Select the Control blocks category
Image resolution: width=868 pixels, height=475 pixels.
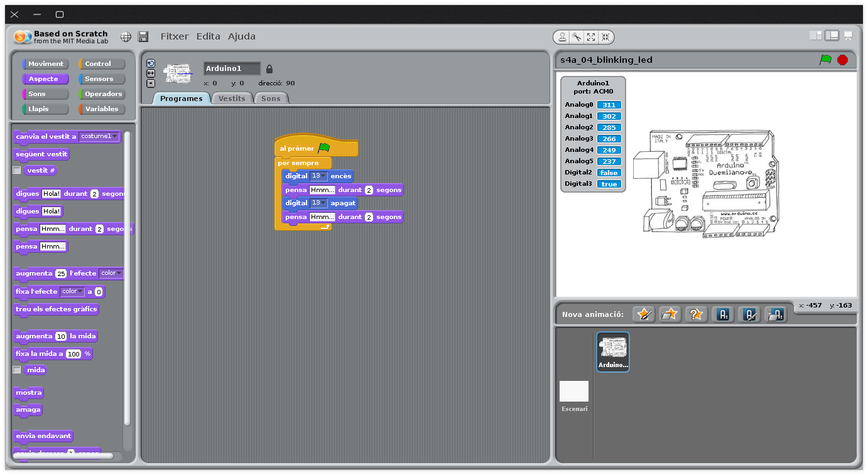[102, 64]
